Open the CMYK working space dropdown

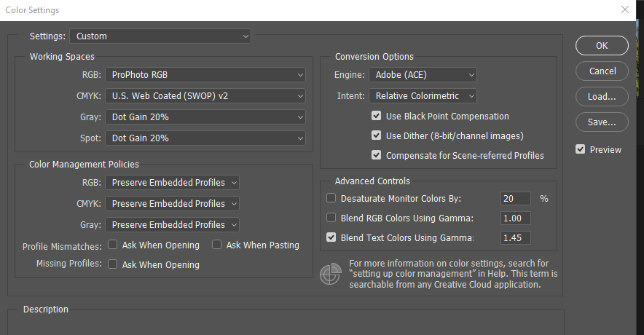pos(205,95)
